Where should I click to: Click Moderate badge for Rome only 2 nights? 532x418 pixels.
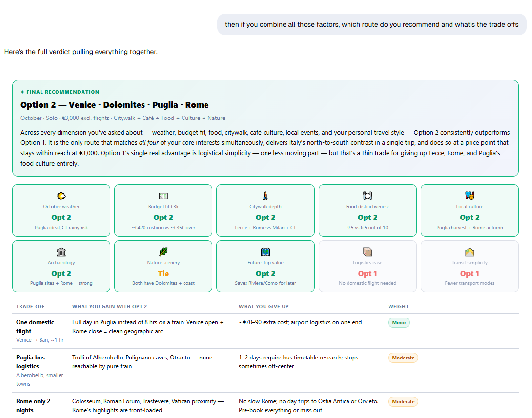(403, 402)
